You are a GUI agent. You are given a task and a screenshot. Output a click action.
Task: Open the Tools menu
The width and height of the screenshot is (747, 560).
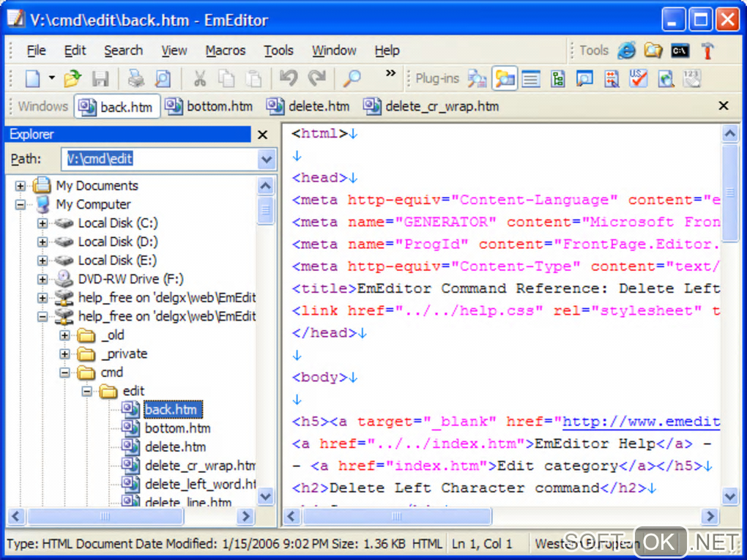278,50
